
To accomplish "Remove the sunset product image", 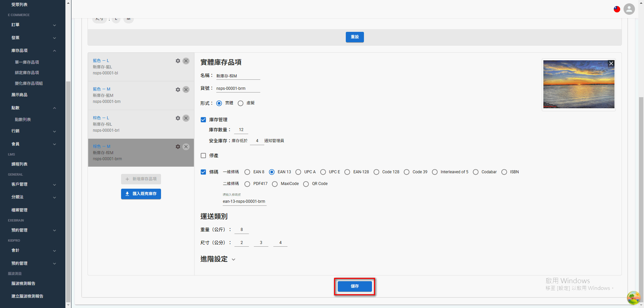I will [611, 63].
